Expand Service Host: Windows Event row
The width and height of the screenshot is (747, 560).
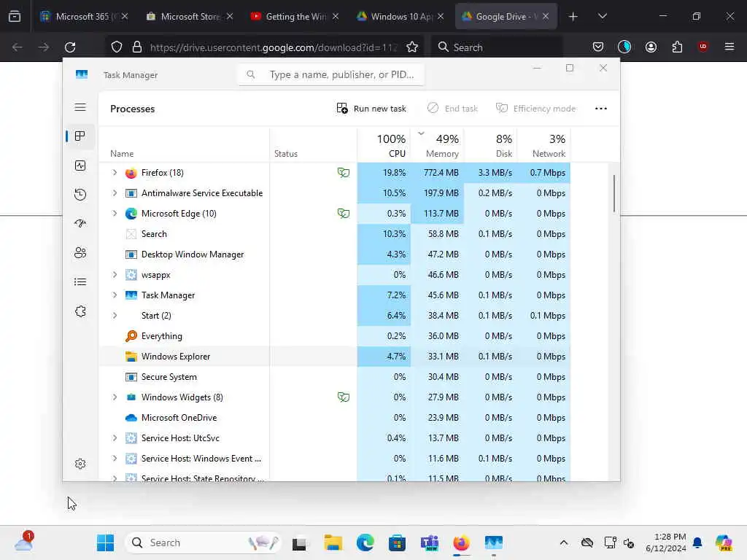tap(115, 459)
